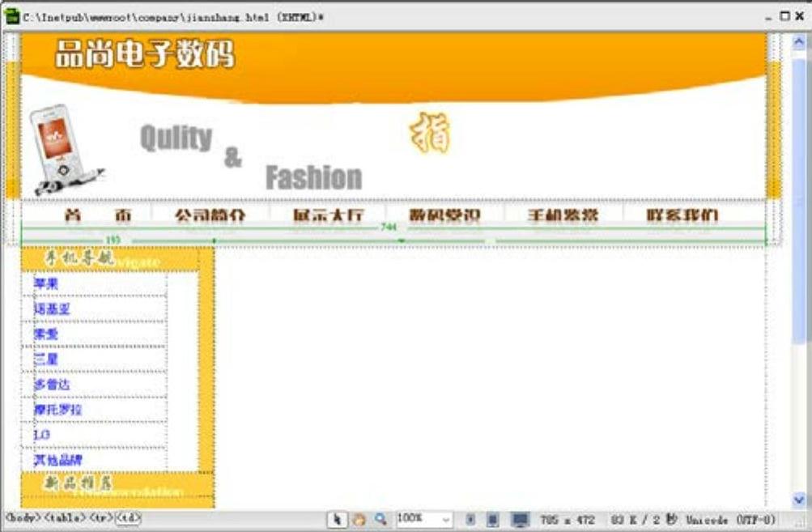
Task: Click the 首页 navigation item
Action: coord(99,215)
